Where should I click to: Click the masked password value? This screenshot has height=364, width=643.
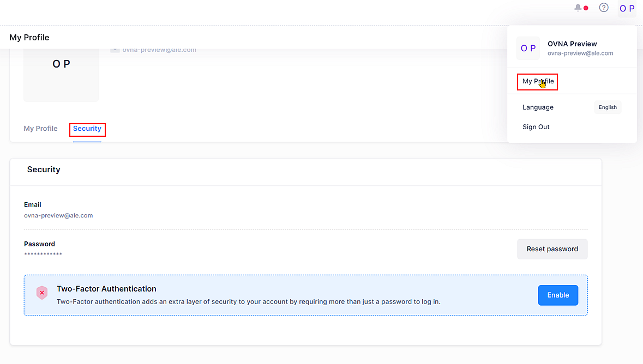[x=43, y=254]
